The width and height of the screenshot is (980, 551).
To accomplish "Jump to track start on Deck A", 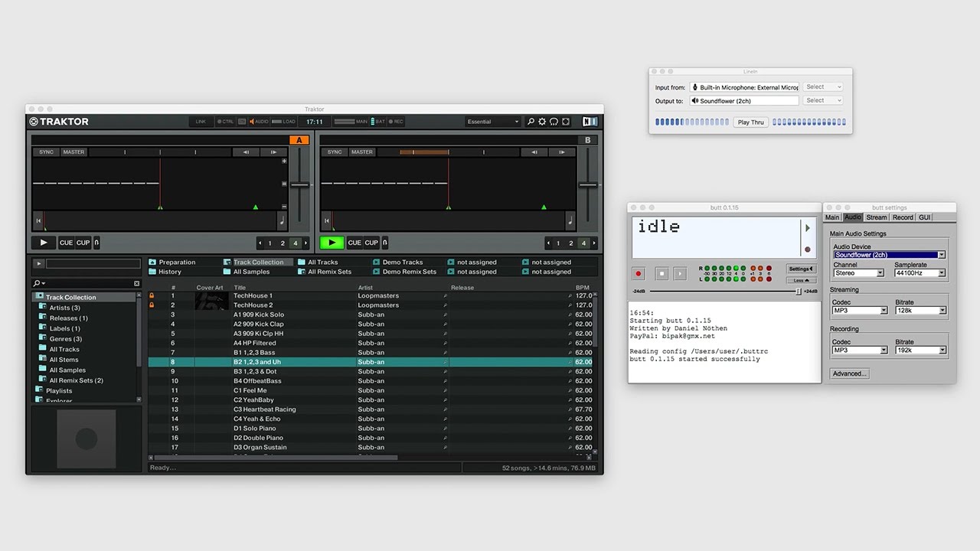I will (38, 221).
